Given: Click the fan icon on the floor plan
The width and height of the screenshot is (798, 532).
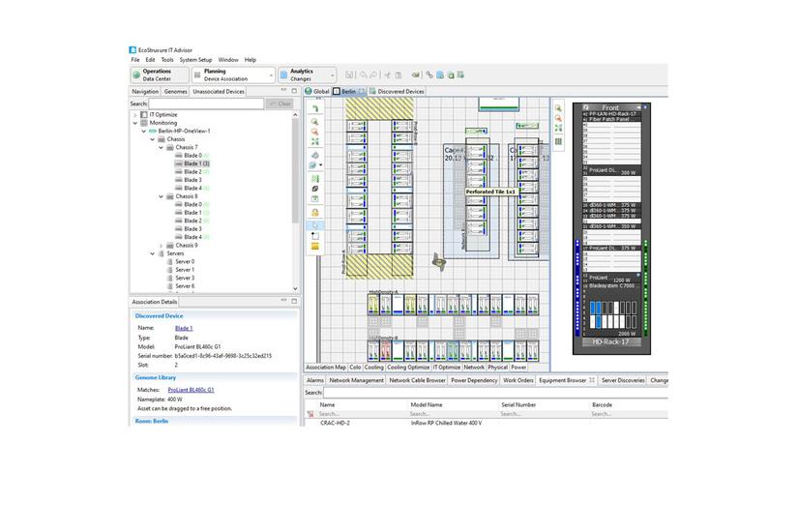Looking at the screenshot, I should [439, 262].
